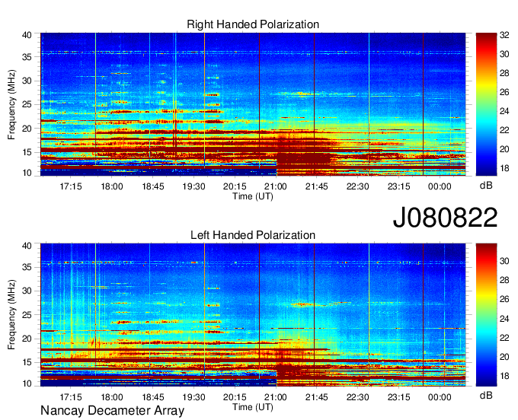
Task: Click the 40 MHz tick on the right-handed plot
Action: click(27, 35)
